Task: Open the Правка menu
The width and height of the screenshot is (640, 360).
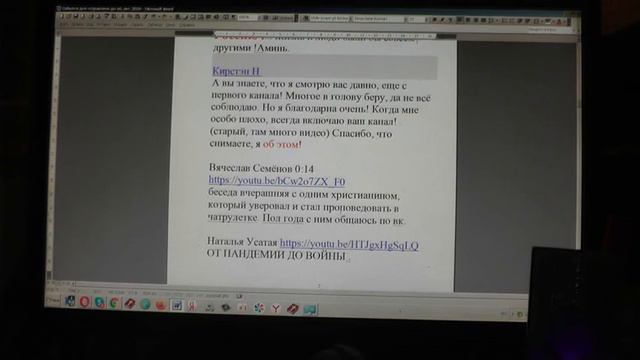Action: point(77,25)
